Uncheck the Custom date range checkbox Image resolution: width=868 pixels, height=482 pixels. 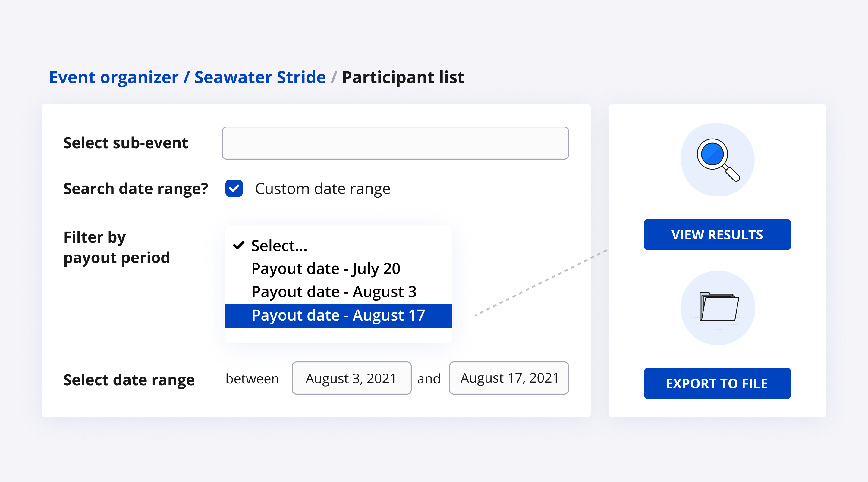tap(234, 188)
